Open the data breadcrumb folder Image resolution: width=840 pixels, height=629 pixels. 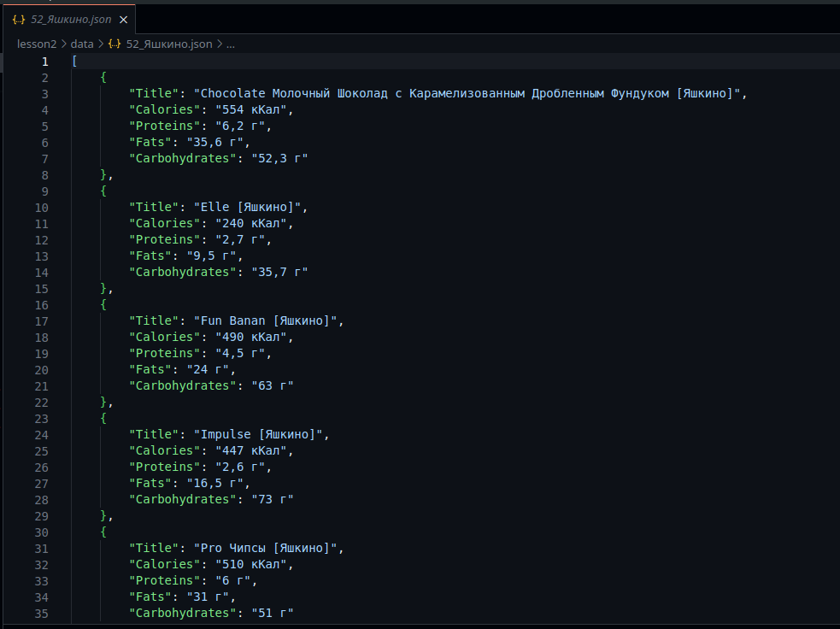82,44
